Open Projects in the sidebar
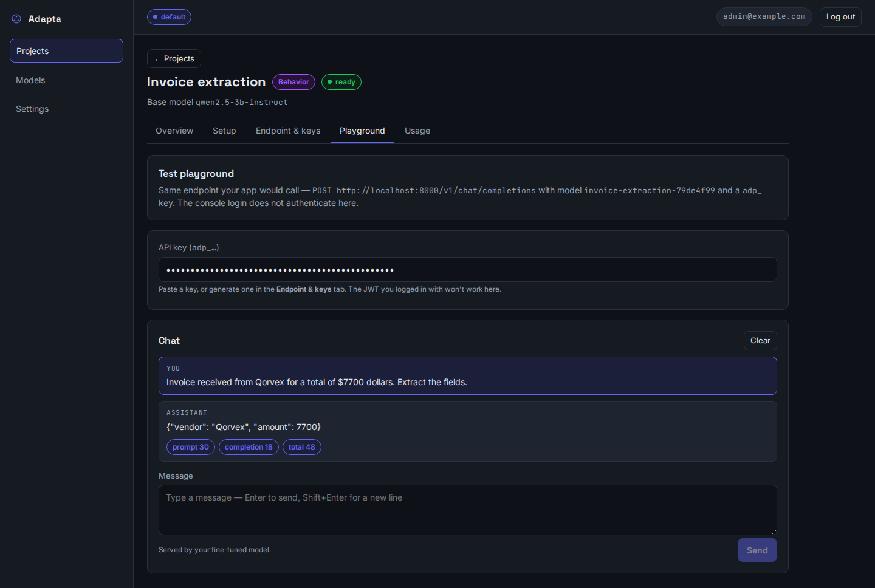This screenshot has width=875, height=588. point(66,51)
